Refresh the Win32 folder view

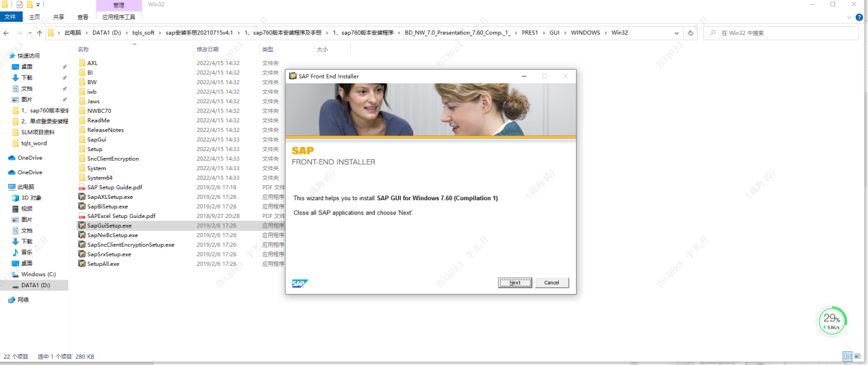[x=691, y=33]
